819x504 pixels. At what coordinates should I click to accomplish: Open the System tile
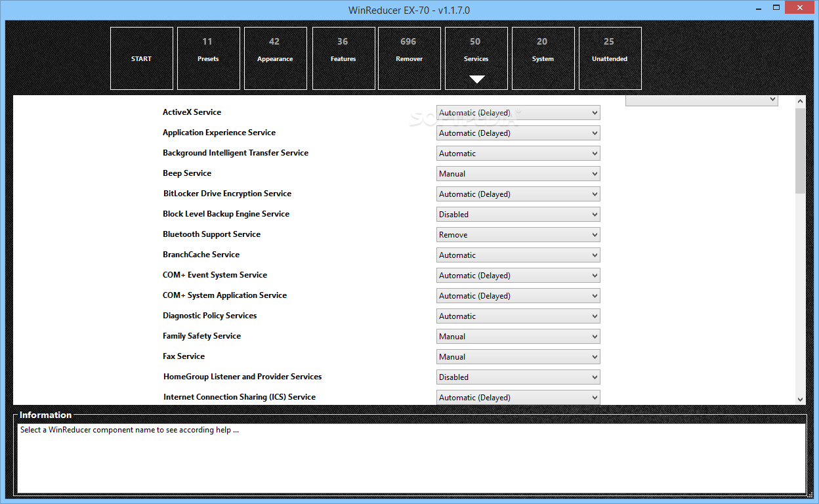pos(543,58)
